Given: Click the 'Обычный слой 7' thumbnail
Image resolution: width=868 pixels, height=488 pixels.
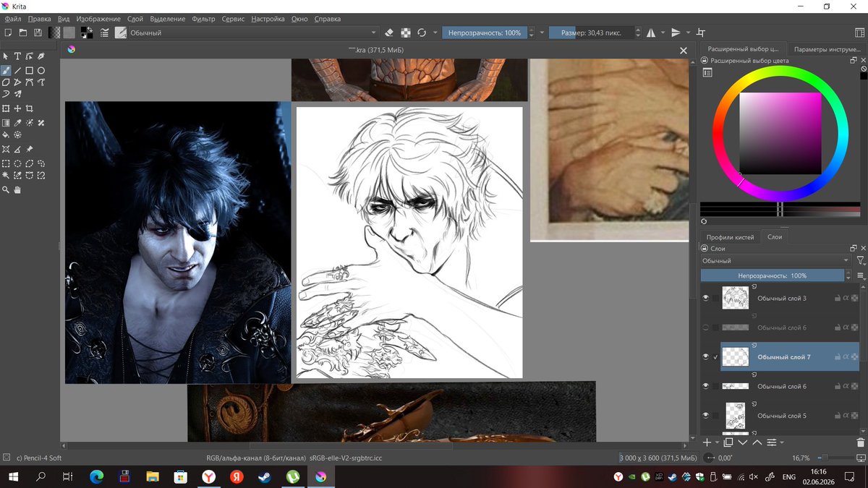Looking at the screenshot, I should click(x=736, y=357).
